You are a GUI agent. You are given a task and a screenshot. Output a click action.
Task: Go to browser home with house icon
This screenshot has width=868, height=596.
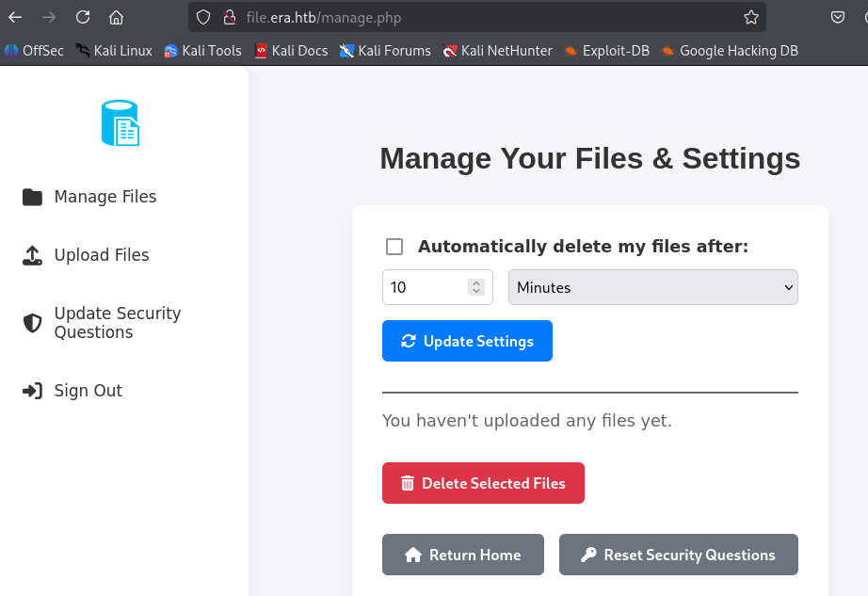tap(116, 17)
